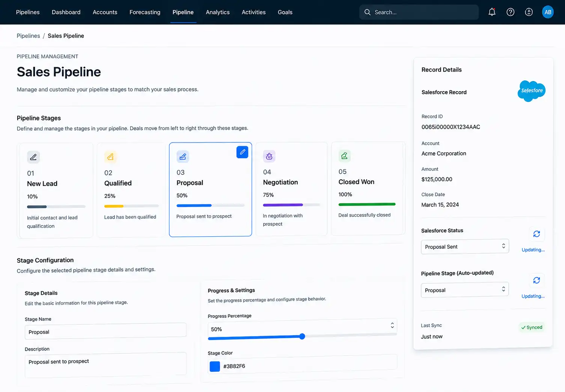Select the Qualified stage title
The height and width of the screenshot is (392, 565).
pyautogui.click(x=118, y=183)
